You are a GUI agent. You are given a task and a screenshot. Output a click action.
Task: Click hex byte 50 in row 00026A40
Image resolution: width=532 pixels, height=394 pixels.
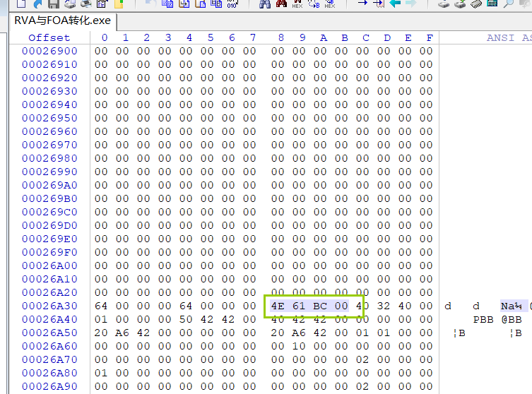click(186, 319)
